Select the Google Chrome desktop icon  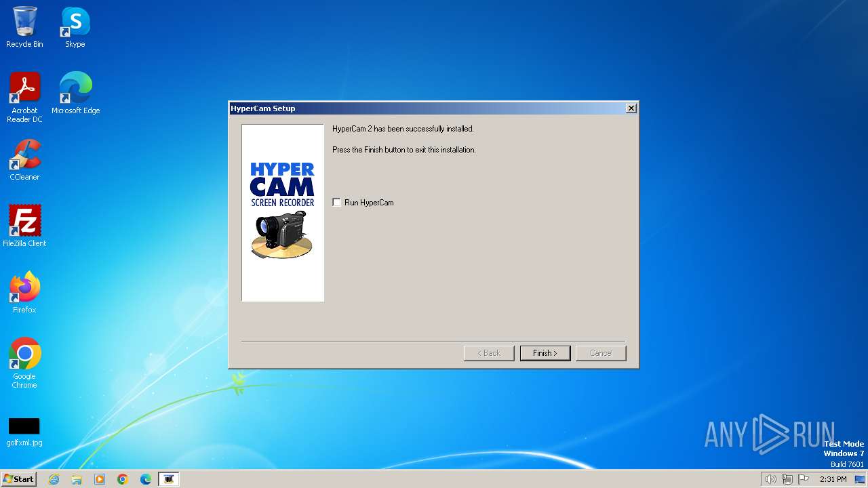(x=24, y=363)
